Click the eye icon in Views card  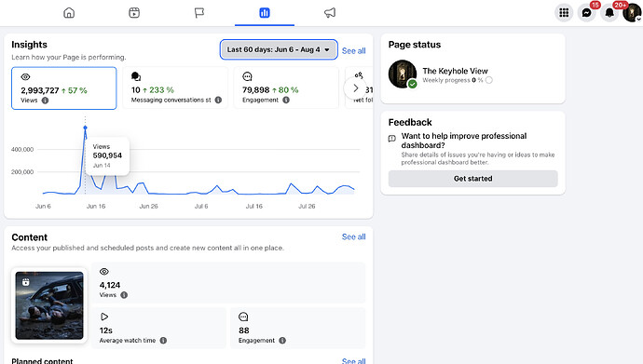coord(25,77)
